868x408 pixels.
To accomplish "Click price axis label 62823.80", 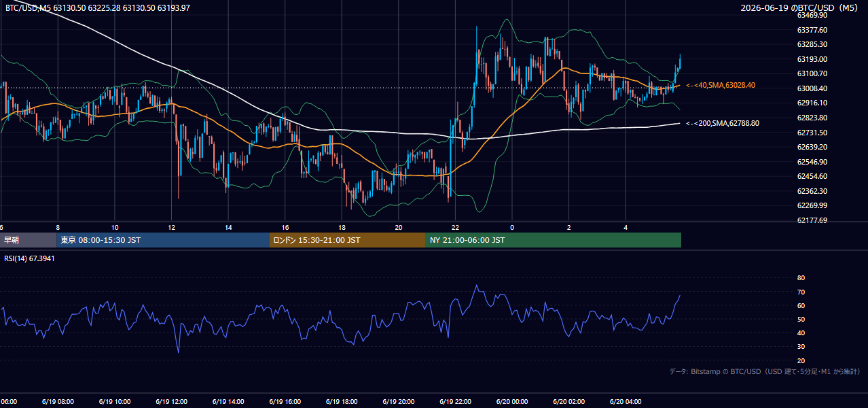I will pyautogui.click(x=812, y=118).
